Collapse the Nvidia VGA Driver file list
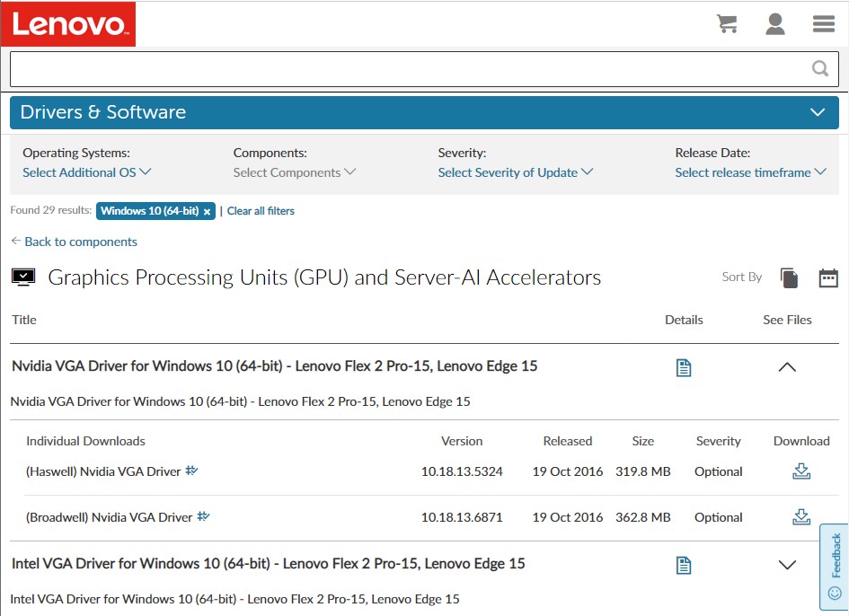Screen dimensions: 849x616 [x=787, y=367]
